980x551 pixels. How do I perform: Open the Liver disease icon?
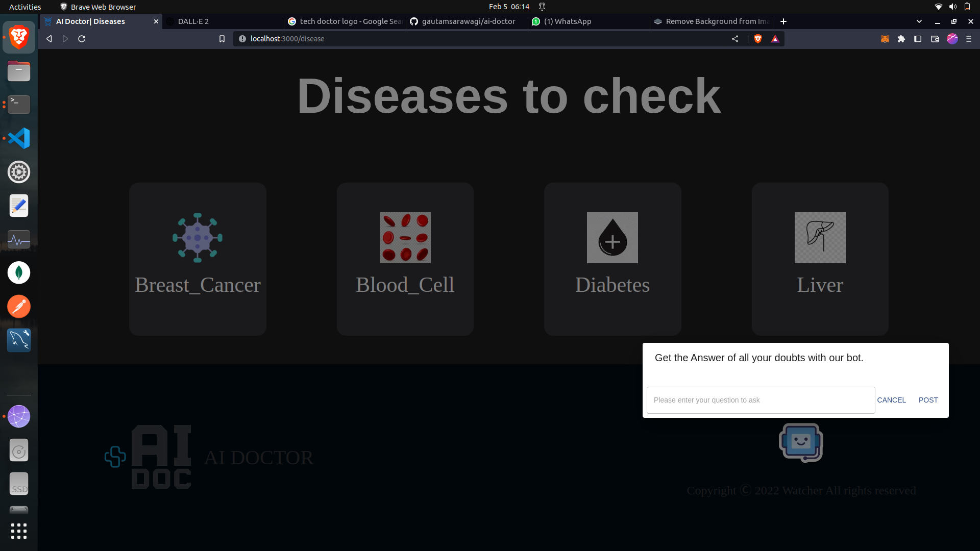click(820, 238)
